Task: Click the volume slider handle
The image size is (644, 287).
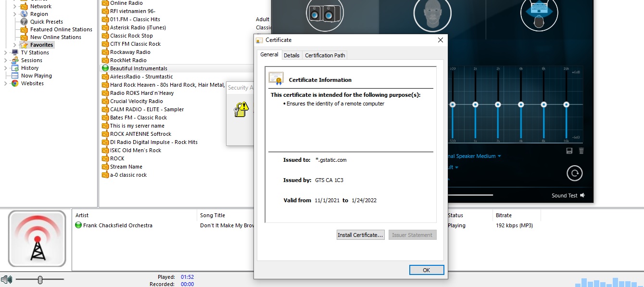Action: tap(40, 280)
